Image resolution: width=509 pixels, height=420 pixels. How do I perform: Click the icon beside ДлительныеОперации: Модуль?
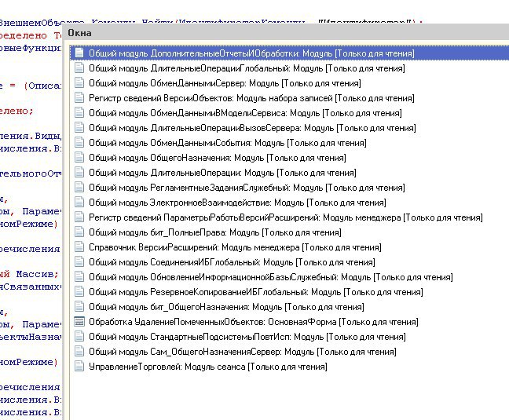79,173
